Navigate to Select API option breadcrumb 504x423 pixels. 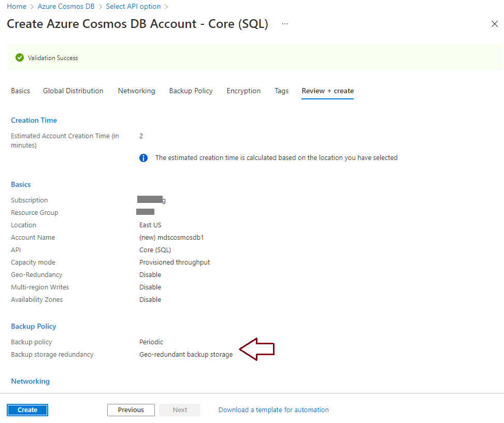[133, 6]
